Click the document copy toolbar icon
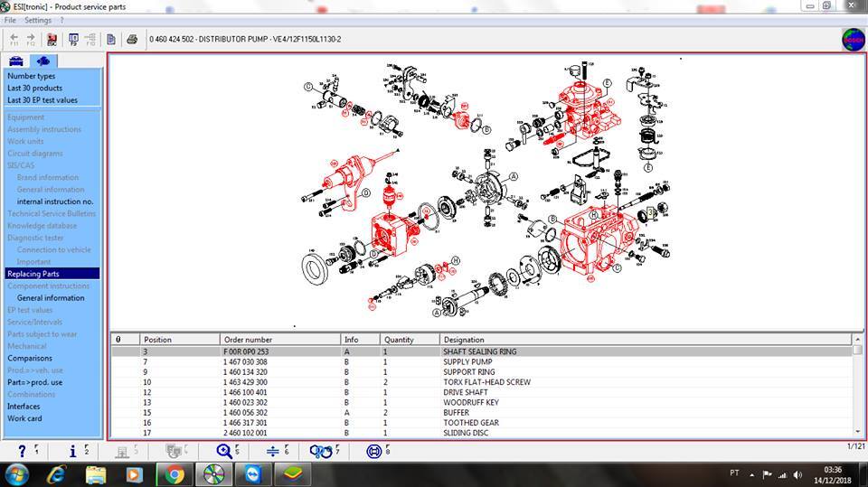 [x=110, y=39]
